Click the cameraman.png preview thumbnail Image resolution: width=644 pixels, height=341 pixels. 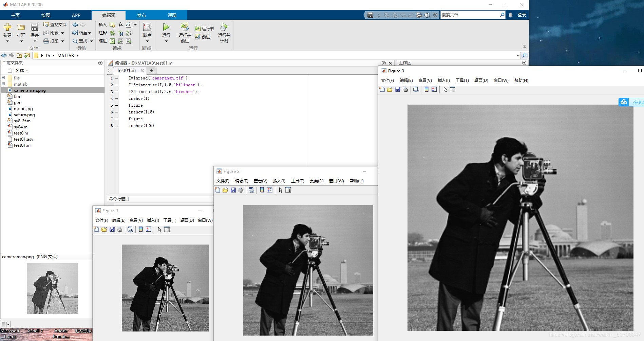tap(52, 289)
